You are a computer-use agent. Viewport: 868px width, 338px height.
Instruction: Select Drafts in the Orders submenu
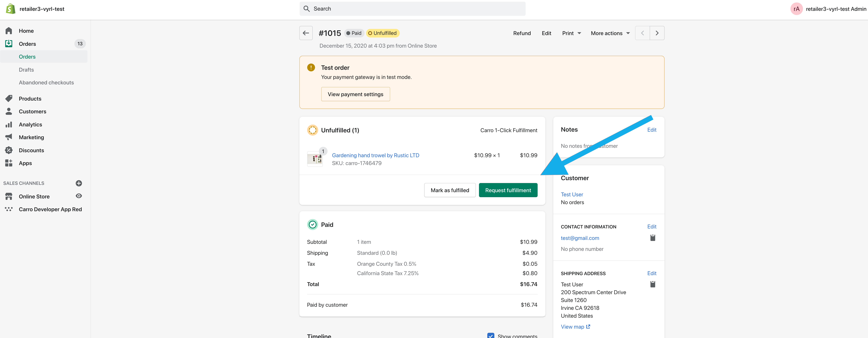point(26,70)
